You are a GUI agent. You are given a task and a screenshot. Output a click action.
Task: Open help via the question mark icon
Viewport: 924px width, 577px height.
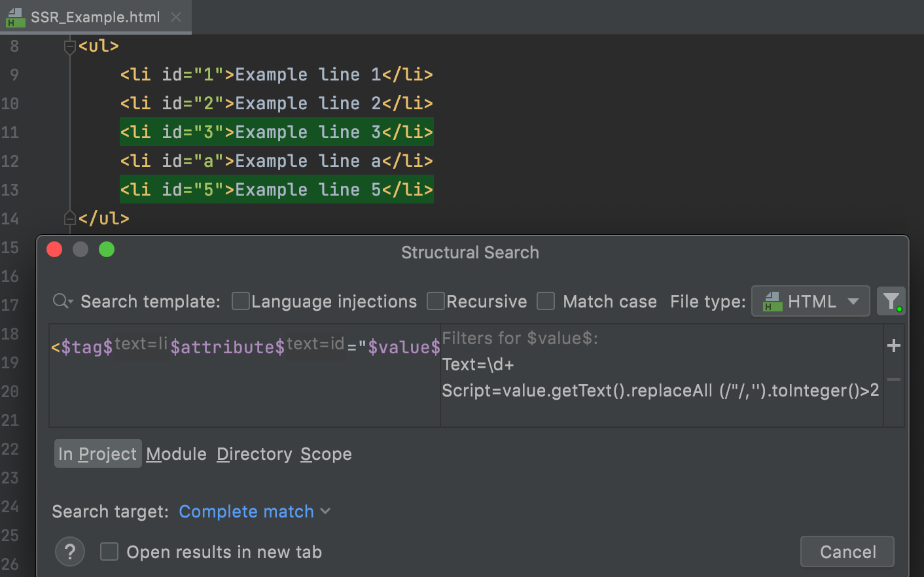point(69,551)
